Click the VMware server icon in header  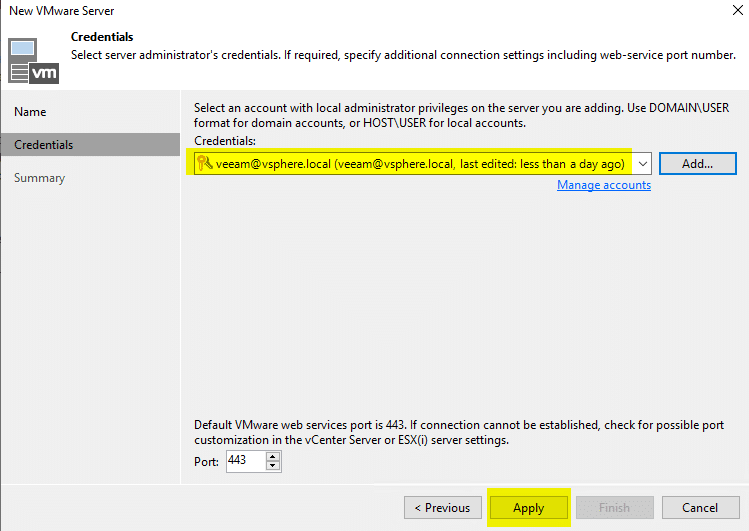click(33, 61)
